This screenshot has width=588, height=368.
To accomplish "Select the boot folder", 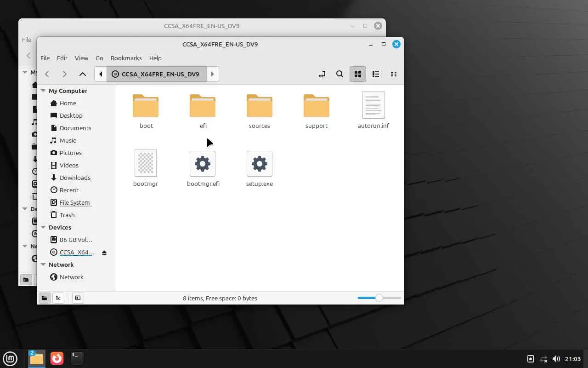I will (x=146, y=111).
